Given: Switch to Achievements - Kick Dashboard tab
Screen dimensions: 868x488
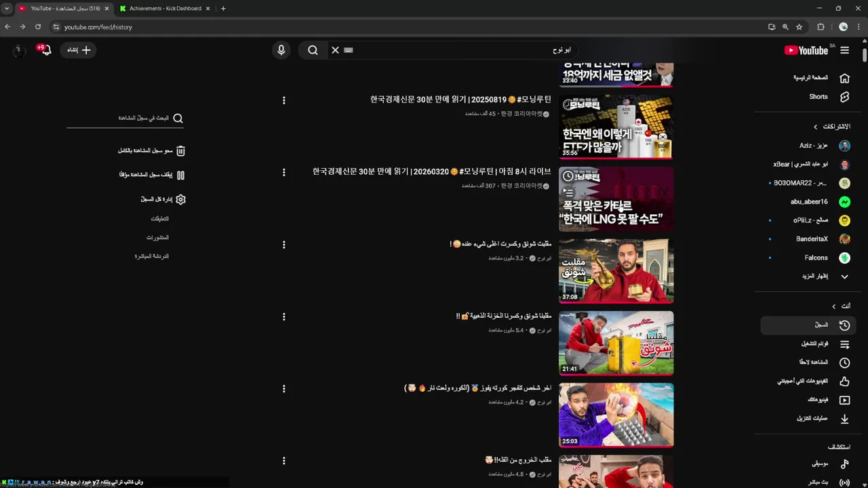Looking at the screenshot, I should click(x=165, y=9).
